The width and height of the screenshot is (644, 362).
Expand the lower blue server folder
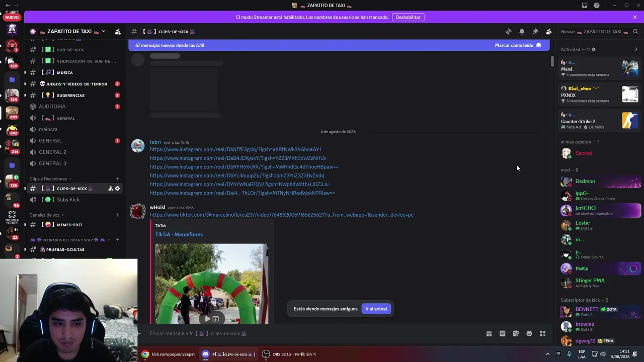[x=12, y=165]
